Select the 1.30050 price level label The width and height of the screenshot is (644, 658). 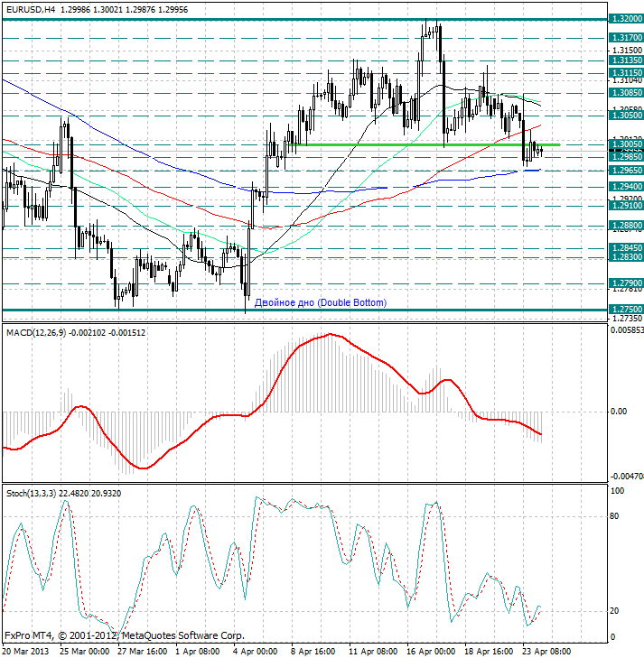(x=626, y=144)
